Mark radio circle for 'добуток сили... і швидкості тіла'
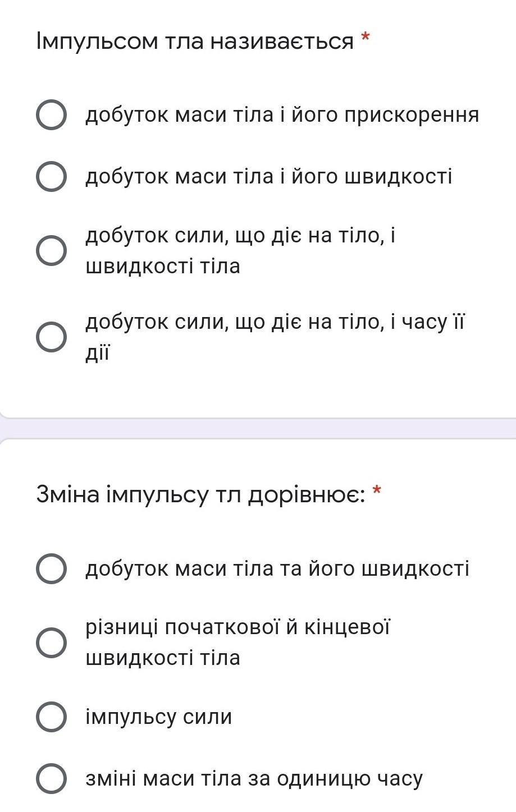This screenshot has width=516, height=812. (51, 251)
